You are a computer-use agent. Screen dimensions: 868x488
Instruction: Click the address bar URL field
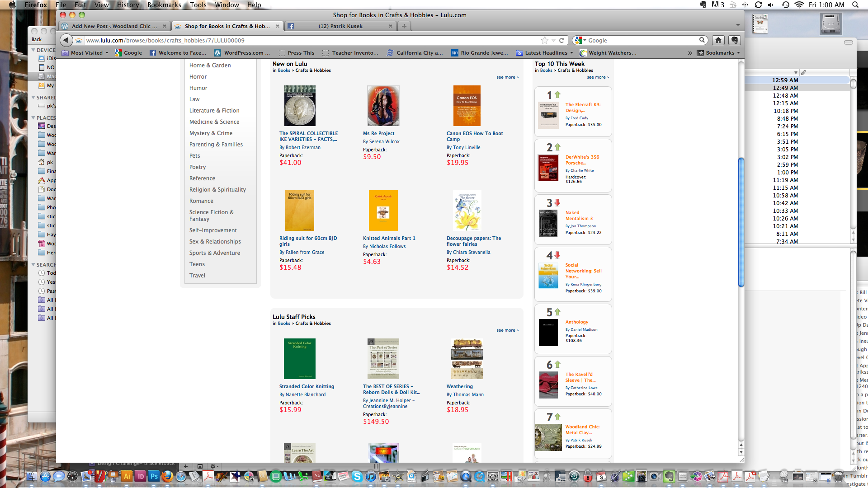coord(312,40)
